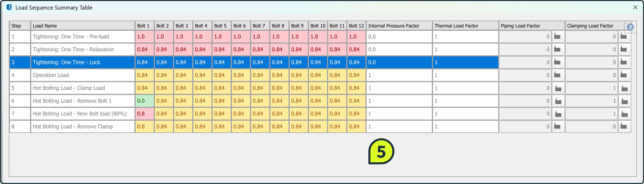Click Piping Load import icon for step 1
This screenshot has height=184, width=644.
(x=558, y=37)
